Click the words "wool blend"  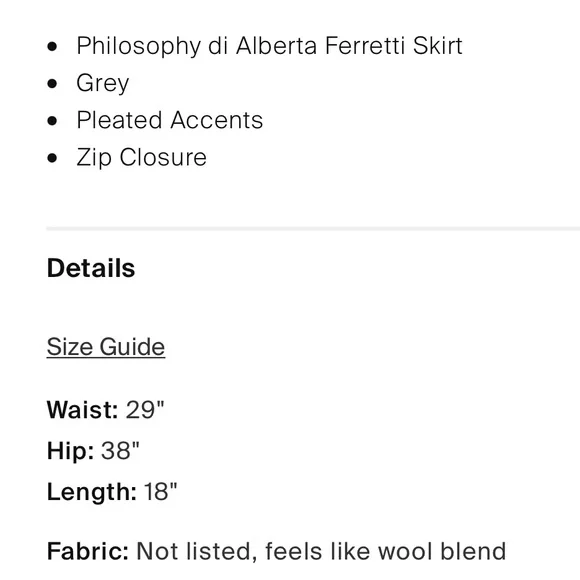(x=442, y=551)
